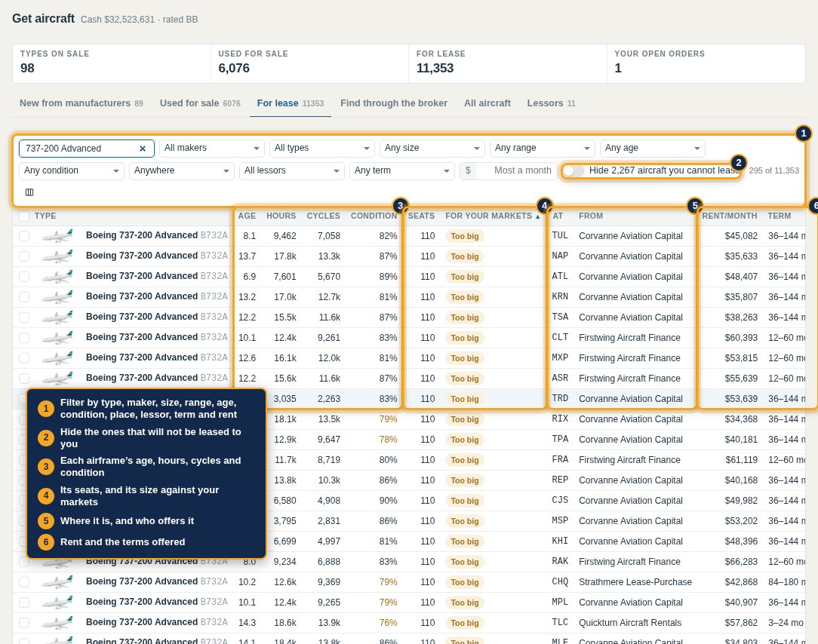Open the Lessors tab
The width and height of the screenshot is (818, 644).
[x=551, y=103]
